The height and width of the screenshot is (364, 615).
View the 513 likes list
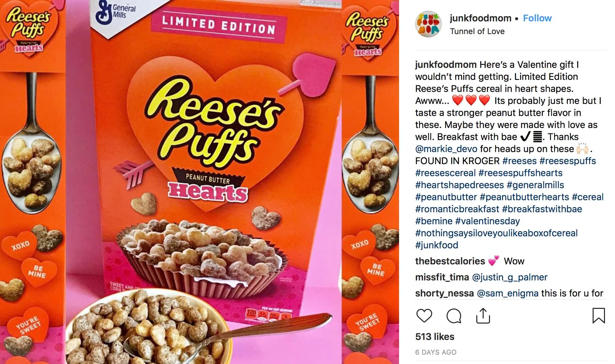pyautogui.click(x=435, y=337)
